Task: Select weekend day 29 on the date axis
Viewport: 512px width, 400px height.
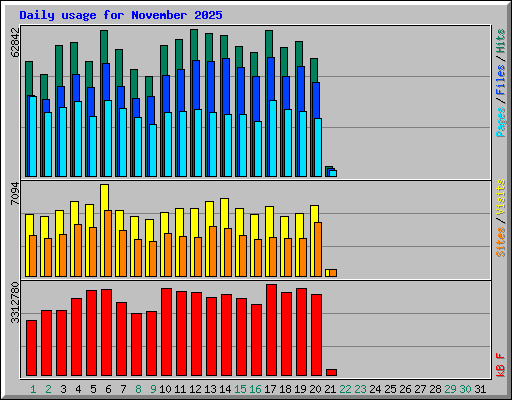Action: point(450,389)
